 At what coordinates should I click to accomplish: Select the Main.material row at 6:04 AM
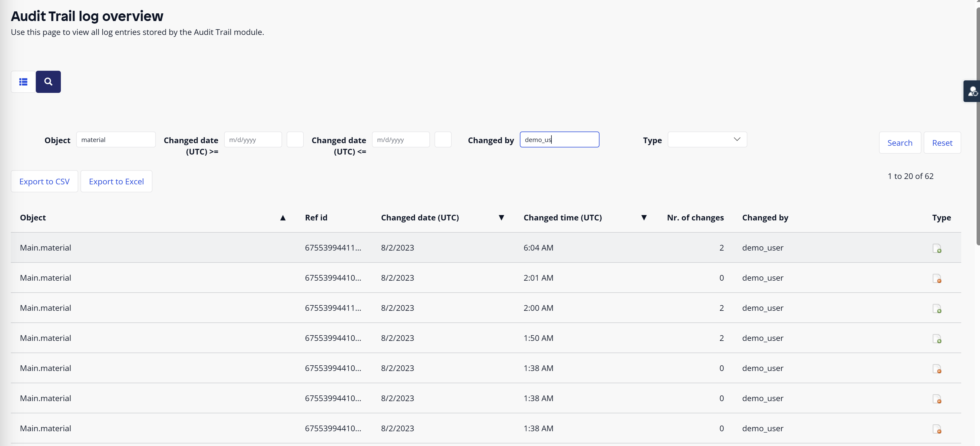click(x=486, y=248)
